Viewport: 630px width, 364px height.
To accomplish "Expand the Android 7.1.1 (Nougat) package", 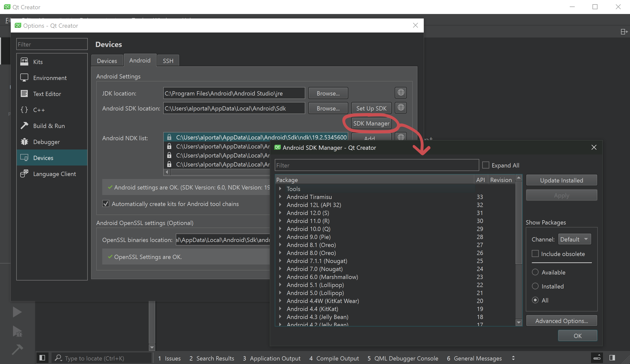I will click(x=280, y=261).
